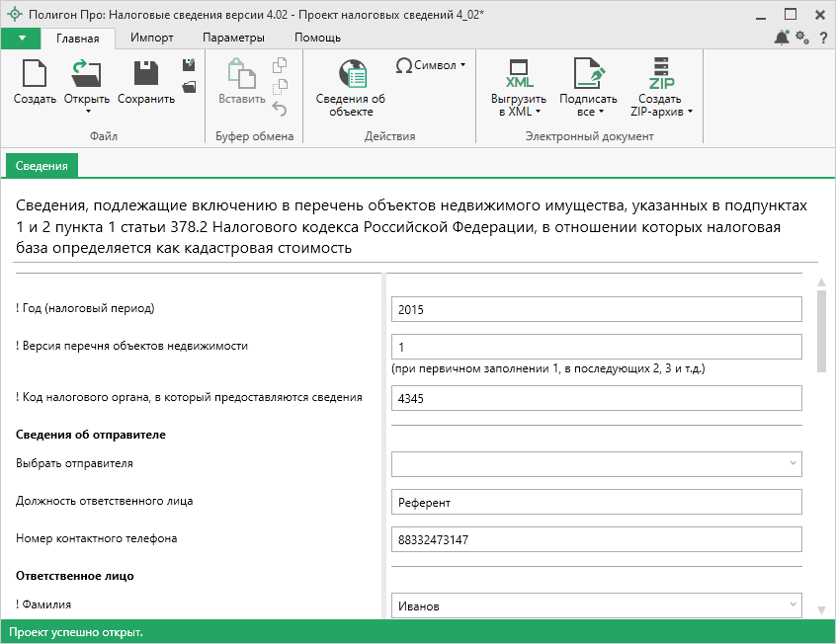Open the green application menu button
Screen dimensions: 836x644
click(x=21, y=38)
